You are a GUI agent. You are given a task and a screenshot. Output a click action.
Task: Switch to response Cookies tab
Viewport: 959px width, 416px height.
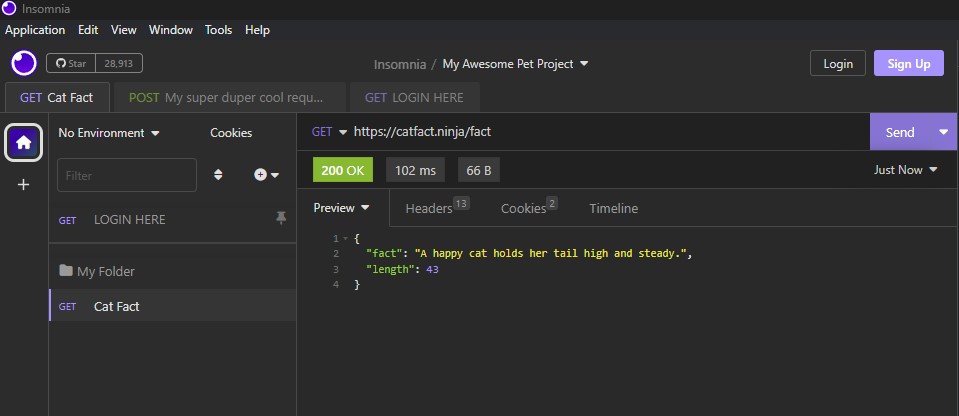pos(529,208)
